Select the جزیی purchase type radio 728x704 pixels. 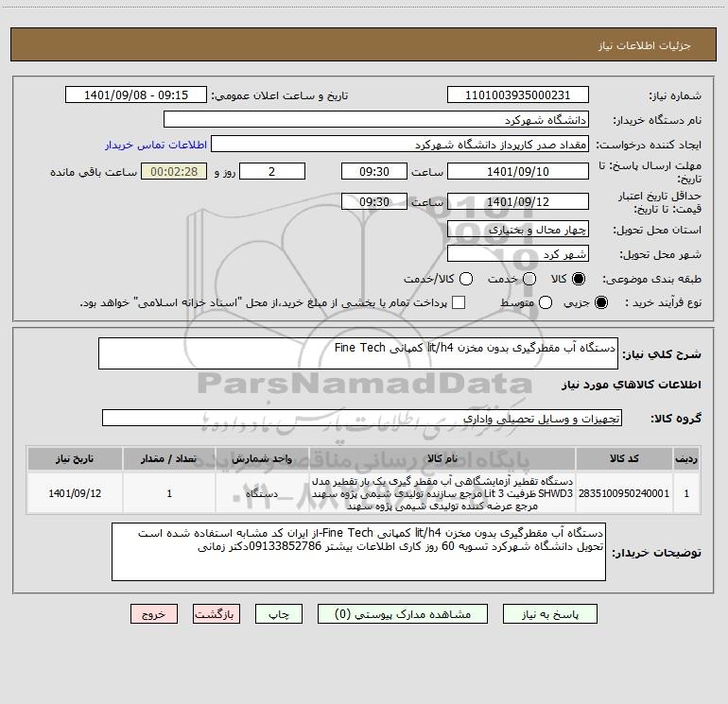600,302
